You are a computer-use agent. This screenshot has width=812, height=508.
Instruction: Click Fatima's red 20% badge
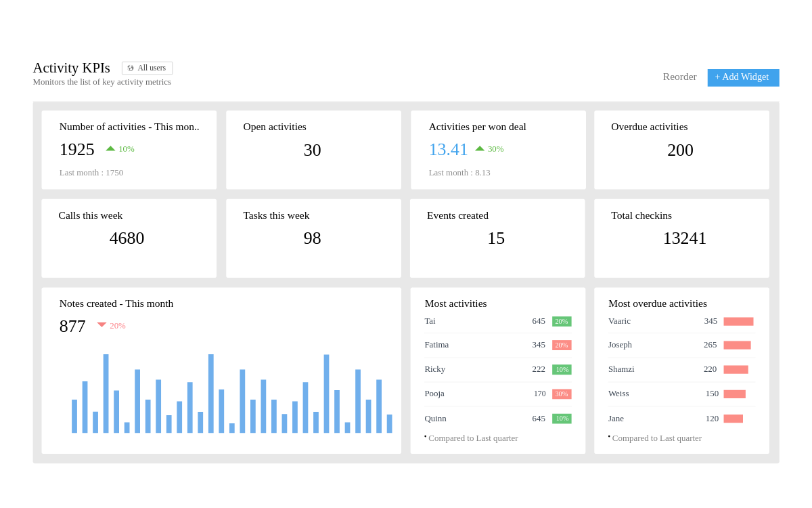point(562,345)
